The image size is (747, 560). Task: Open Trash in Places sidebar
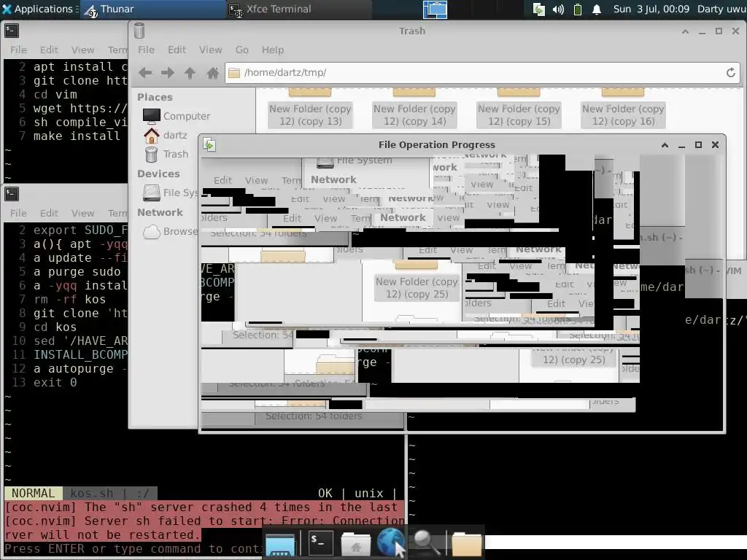pos(166,155)
